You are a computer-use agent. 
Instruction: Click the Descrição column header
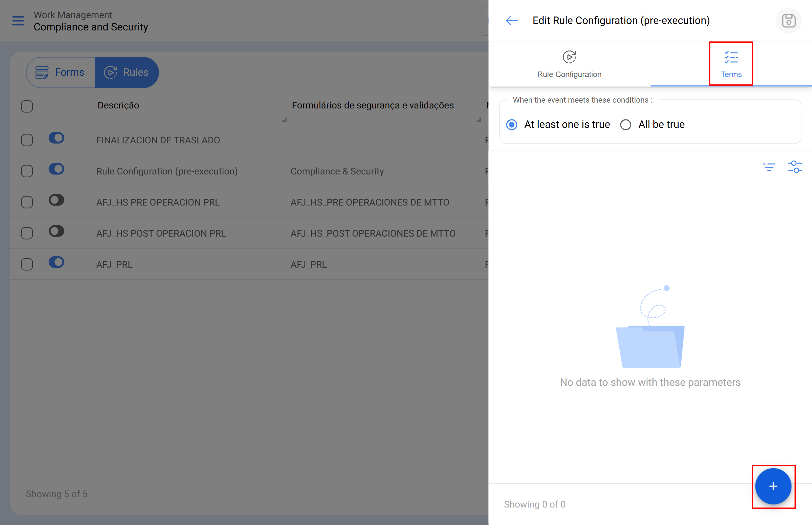(118, 105)
